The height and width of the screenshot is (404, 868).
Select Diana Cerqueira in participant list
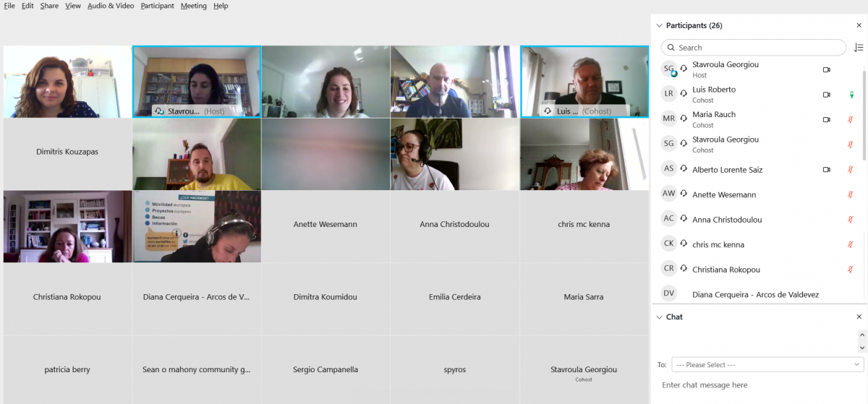pos(757,294)
